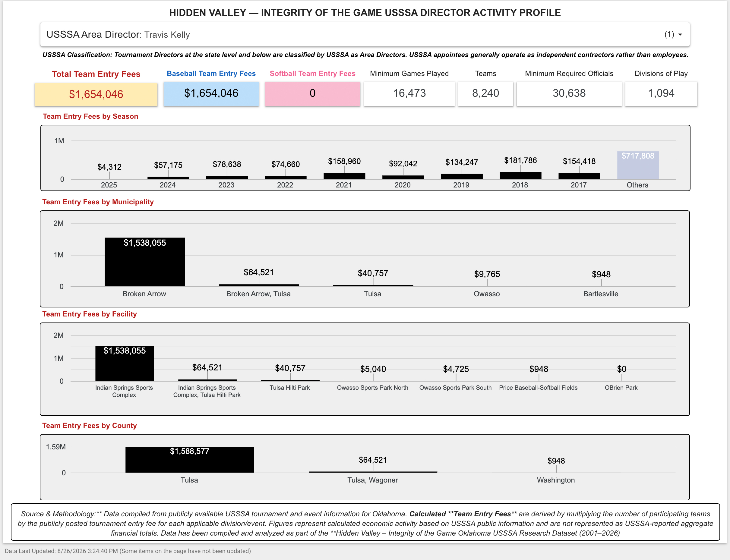Click the 2019 season bar
The image size is (730, 560).
coord(462,177)
